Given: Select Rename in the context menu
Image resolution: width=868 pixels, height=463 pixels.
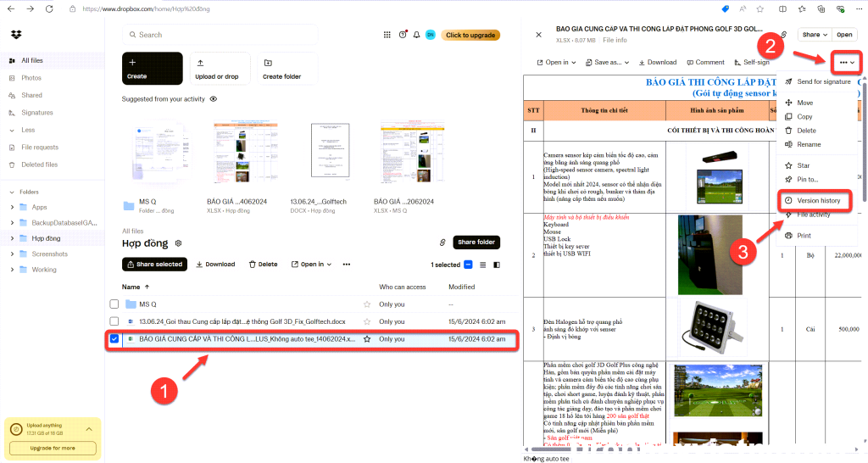Looking at the screenshot, I should pyautogui.click(x=809, y=144).
